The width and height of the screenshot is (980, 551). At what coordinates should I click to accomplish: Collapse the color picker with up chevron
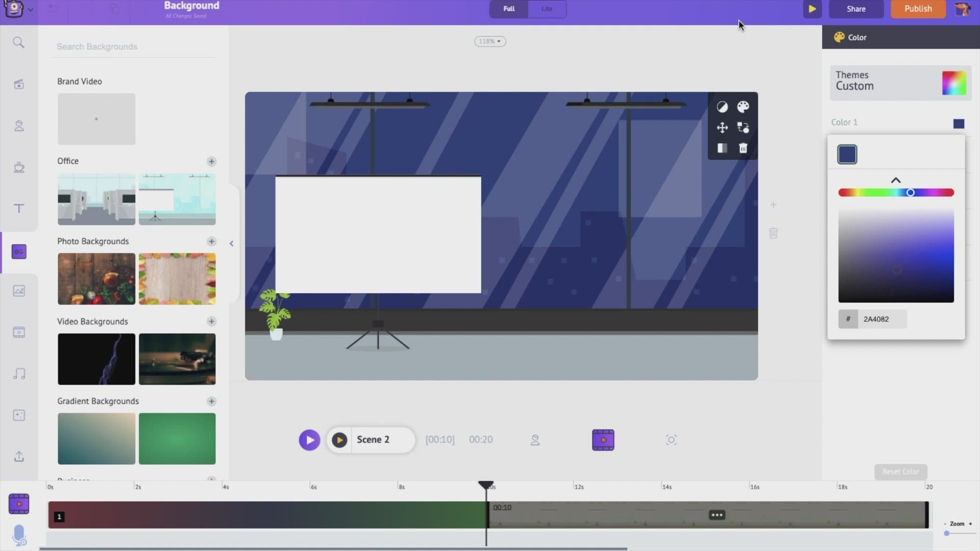896,181
